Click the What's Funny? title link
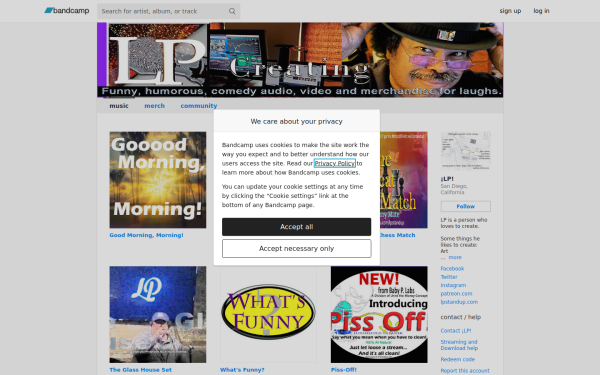600x375 pixels. tap(242, 370)
